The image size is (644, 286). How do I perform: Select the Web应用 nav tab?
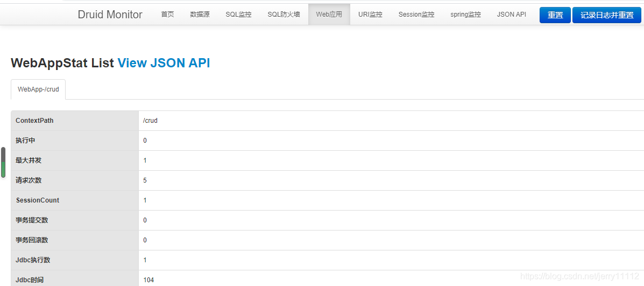(329, 15)
